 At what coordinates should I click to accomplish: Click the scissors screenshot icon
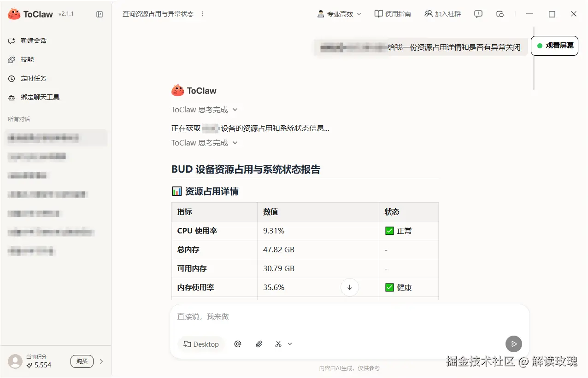[278, 344]
